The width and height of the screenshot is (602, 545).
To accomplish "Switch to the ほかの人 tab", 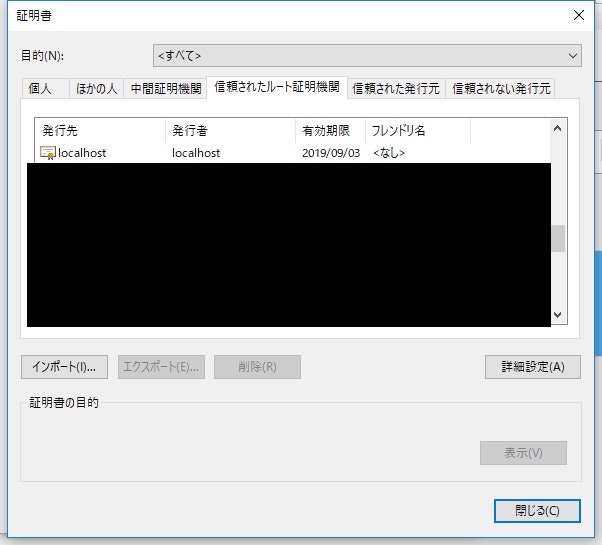I will (96, 89).
